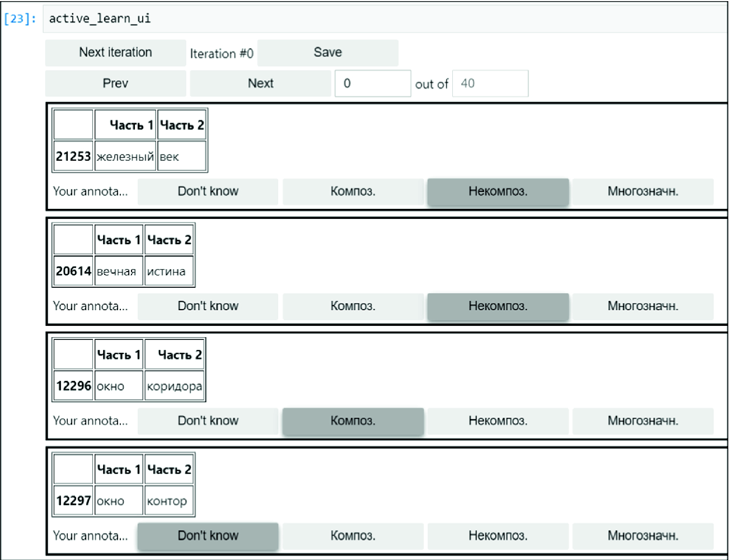The height and width of the screenshot is (560, 730).
Task: Click the Iteration #0 label
Action: (x=222, y=54)
